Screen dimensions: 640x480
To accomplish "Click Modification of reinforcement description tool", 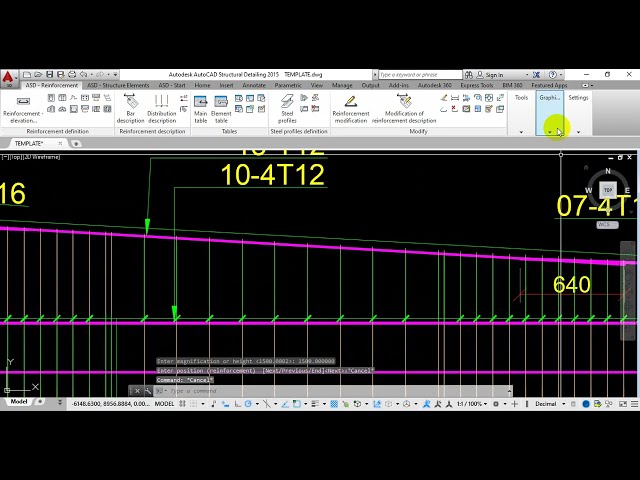I will point(404,109).
